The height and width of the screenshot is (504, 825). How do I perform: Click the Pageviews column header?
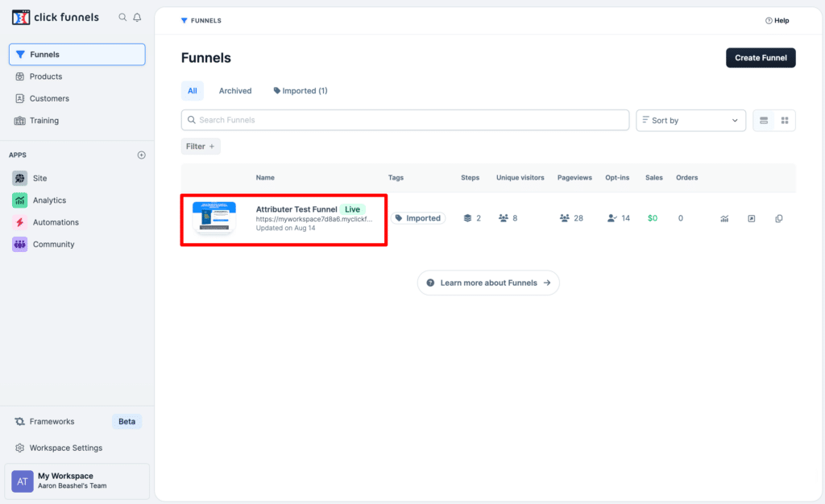click(574, 178)
